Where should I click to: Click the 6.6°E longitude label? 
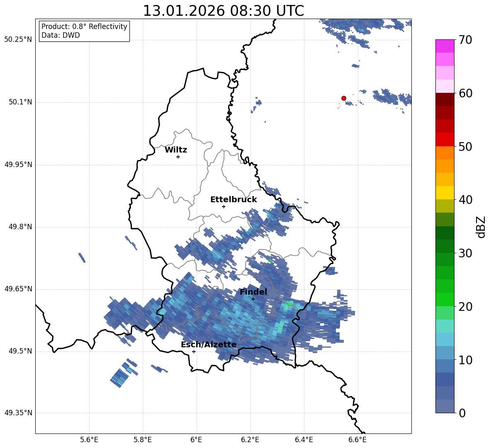[357, 440]
